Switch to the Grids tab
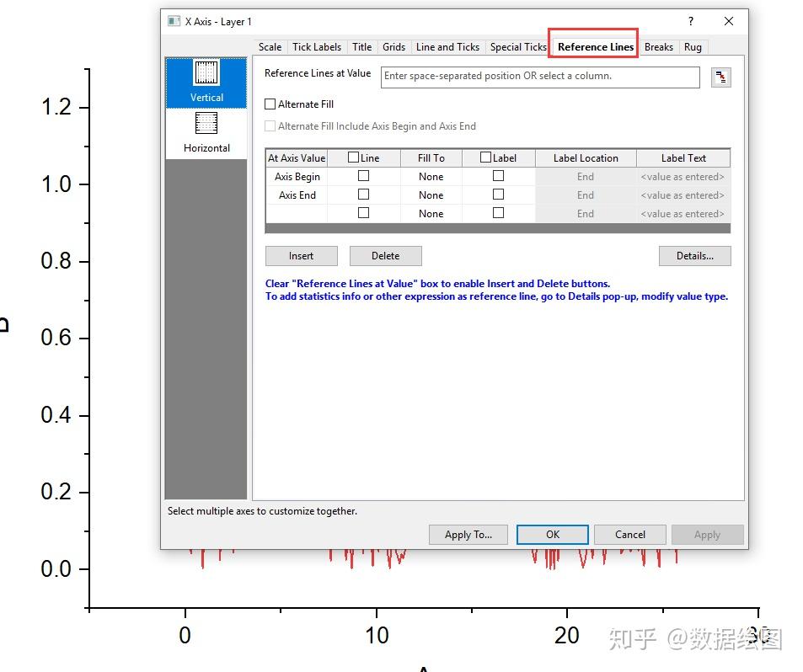This screenshot has width=803, height=672. tap(393, 47)
